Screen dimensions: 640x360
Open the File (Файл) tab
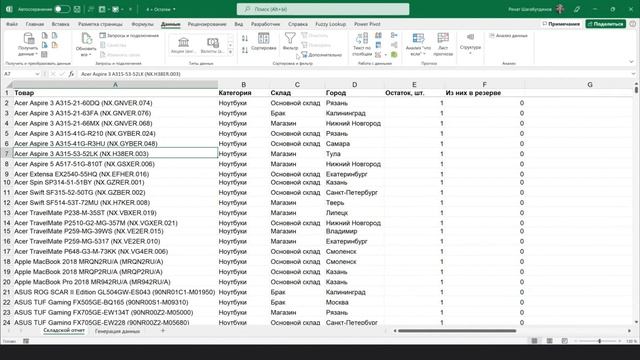(x=12, y=24)
